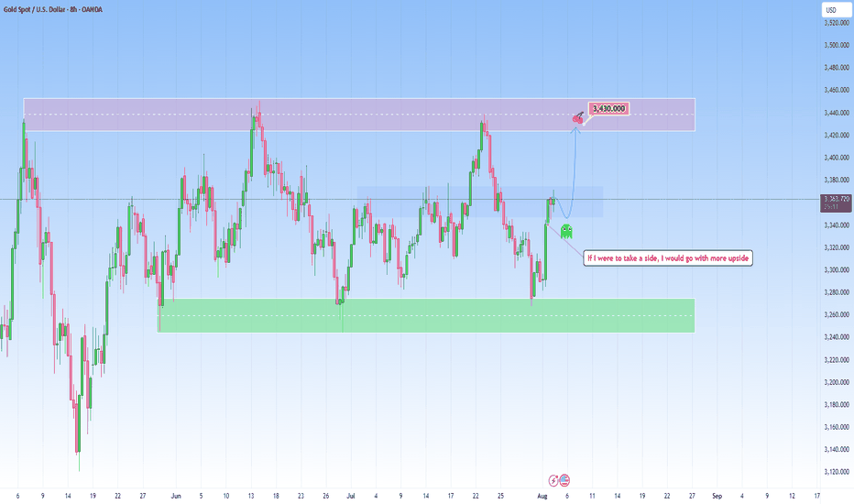Select the 'more upside' text callout
Screen dimensions: 854x504
[x=668, y=258]
